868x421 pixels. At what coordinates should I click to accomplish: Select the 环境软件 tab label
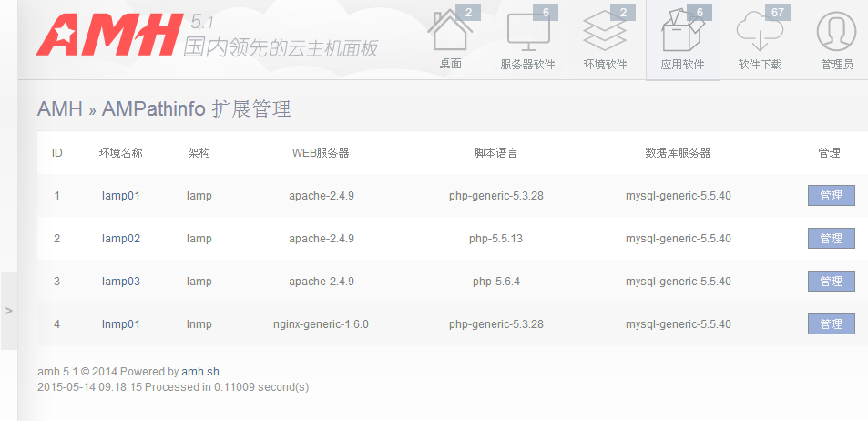point(605,65)
